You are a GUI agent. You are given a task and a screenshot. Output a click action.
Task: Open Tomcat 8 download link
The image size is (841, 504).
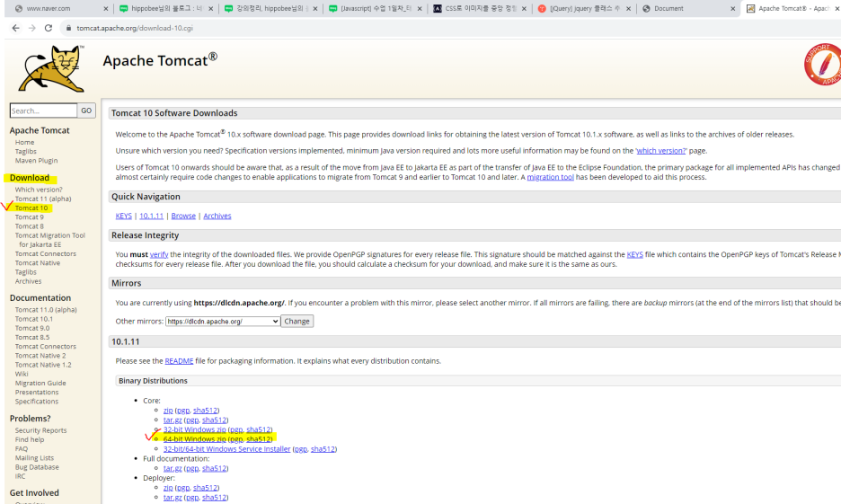(30, 226)
